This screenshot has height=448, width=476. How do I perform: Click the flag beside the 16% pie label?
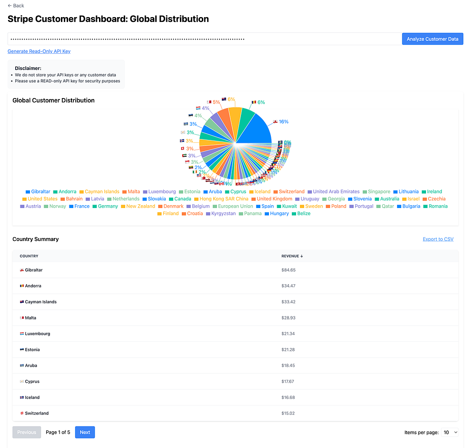click(275, 121)
